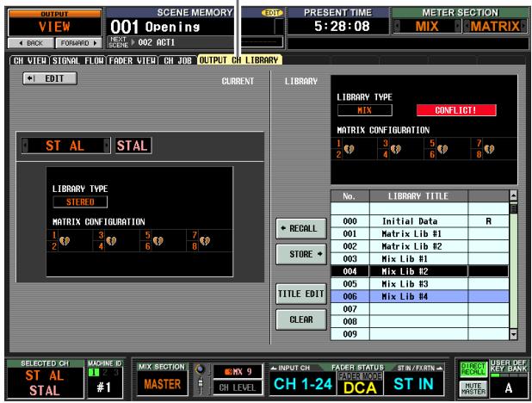Select the OUTPUT CH LIBRARY tab
The width and height of the screenshot is (532, 403).
click(239, 60)
